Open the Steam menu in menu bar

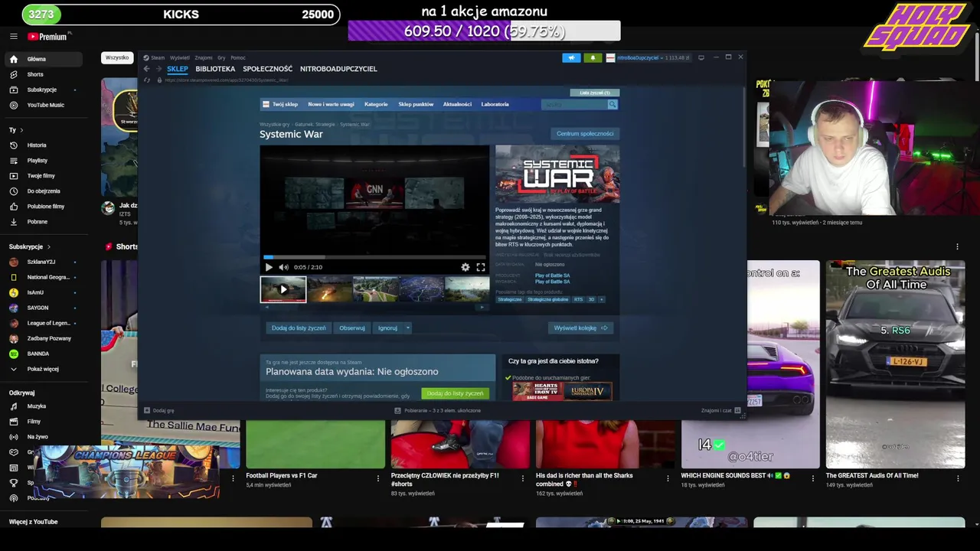(157, 57)
